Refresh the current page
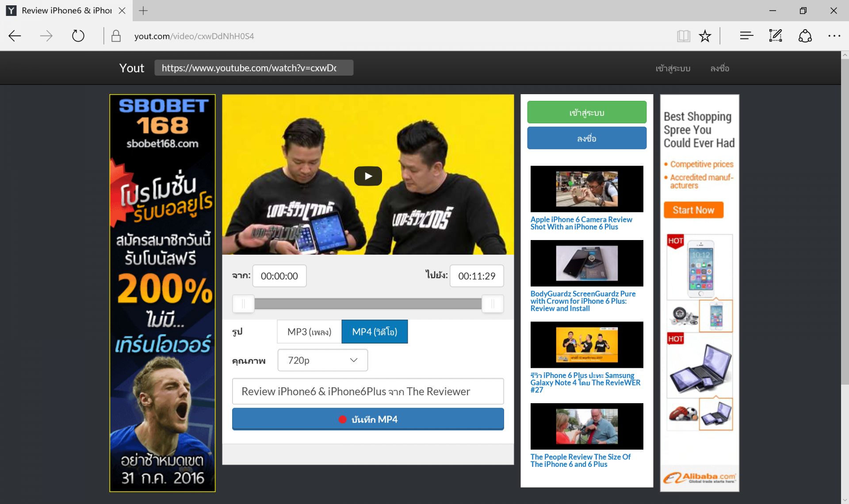The height and width of the screenshot is (504, 849). (x=78, y=36)
